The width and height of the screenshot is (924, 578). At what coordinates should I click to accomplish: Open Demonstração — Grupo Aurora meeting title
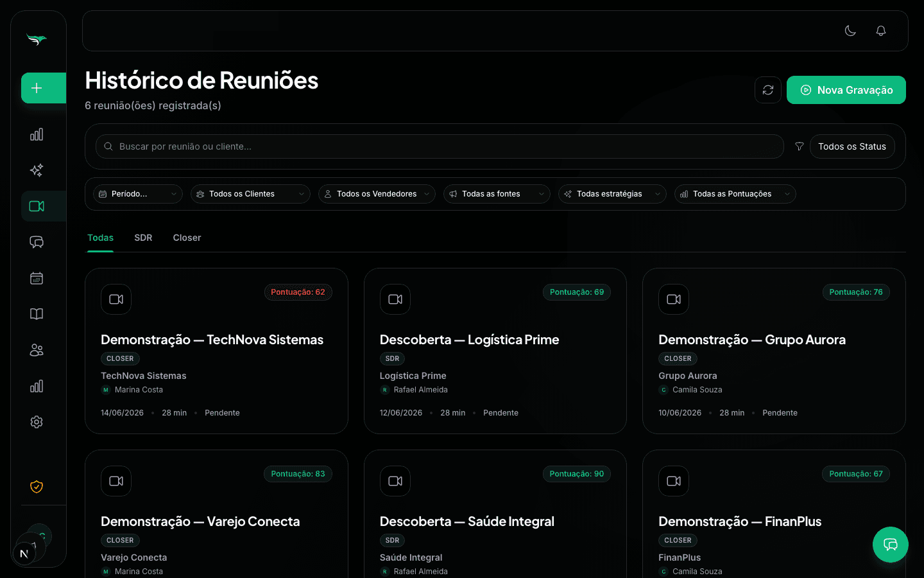tap(752, 340)
